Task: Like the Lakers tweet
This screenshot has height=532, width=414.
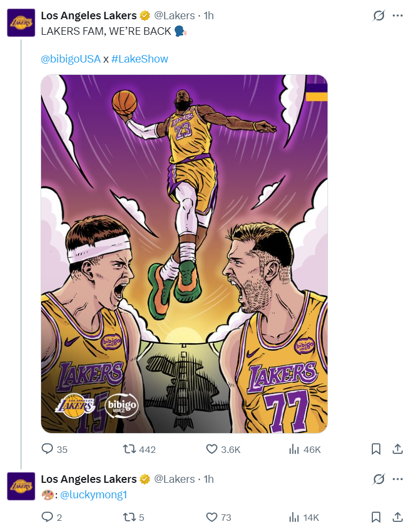Action: (x=213, y=450)
